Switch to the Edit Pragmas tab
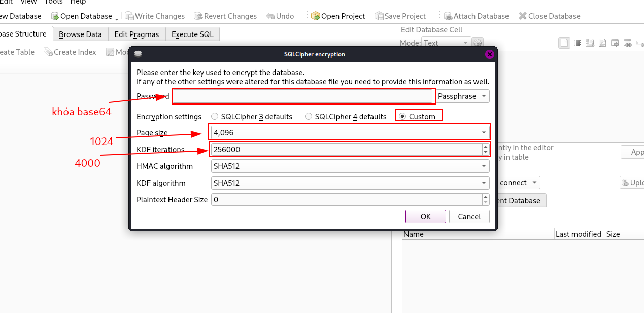The height and width of the screenshot is (313, 644). click(x=137, y=34)
